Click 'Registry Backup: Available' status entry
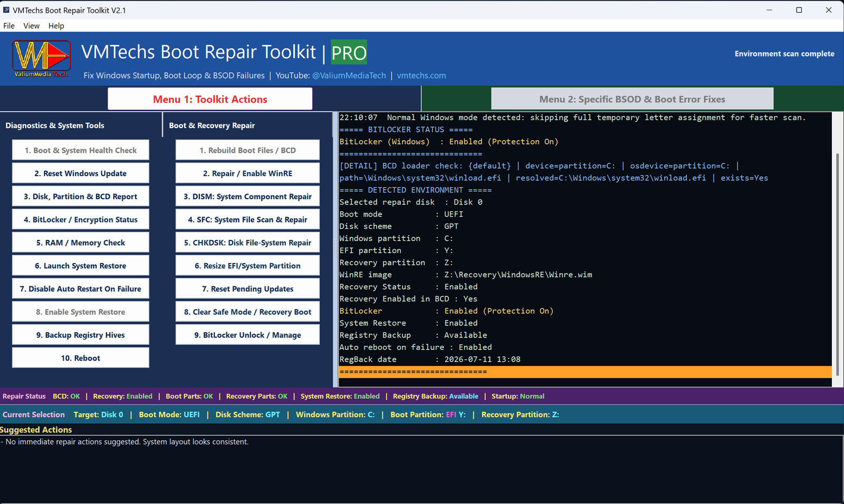844x504 pixels. pyautogui.click(x=436, y=396)
